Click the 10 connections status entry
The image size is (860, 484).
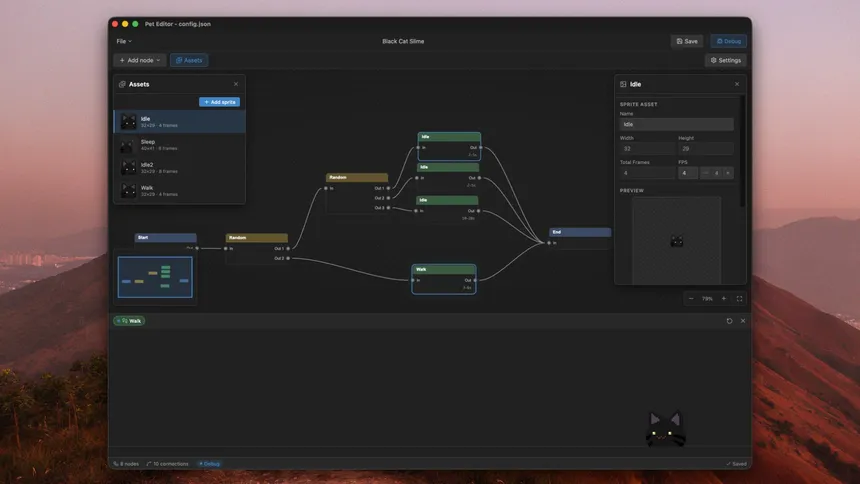[168, 464]
